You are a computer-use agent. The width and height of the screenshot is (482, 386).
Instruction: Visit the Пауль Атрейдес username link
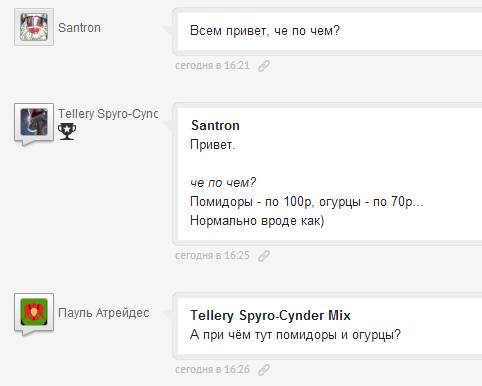[104, 313]
